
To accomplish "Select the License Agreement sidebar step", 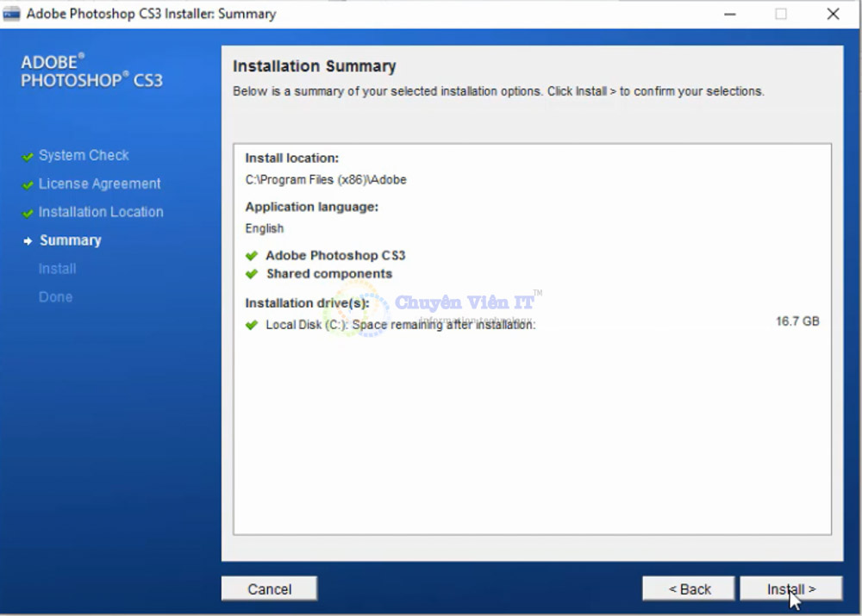I will (100, 184).
